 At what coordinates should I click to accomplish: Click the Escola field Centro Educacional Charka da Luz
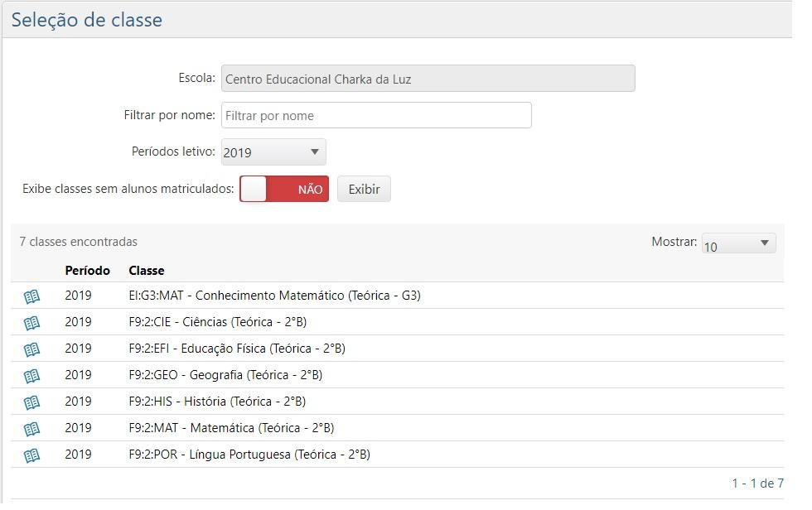(428, 79)
